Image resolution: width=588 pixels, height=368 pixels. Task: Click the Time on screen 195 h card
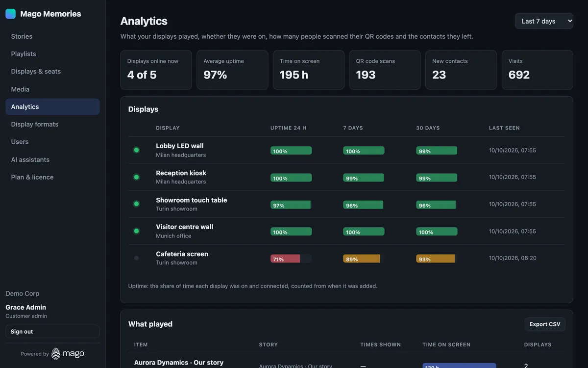(309, 70)
